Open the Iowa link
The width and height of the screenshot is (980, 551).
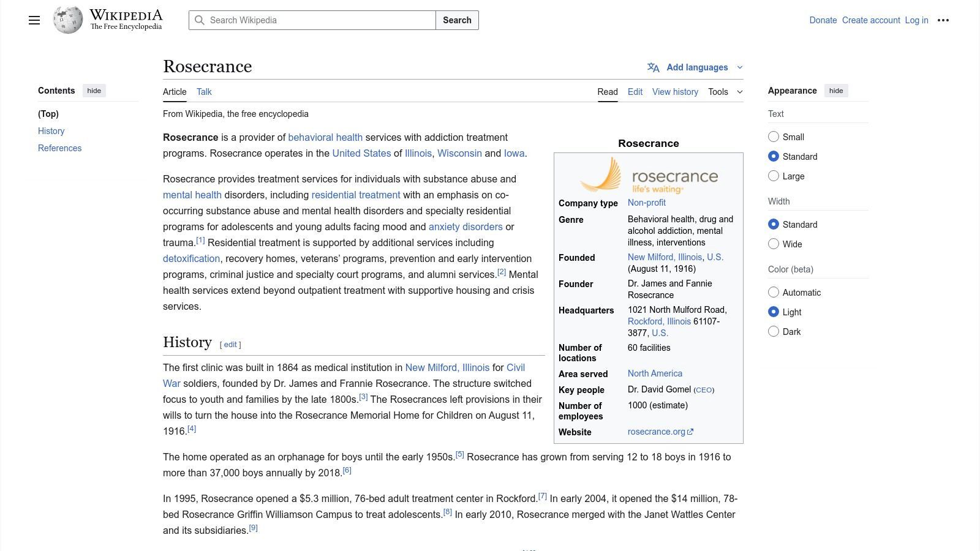pyautogui.click(x=514, y=153)
